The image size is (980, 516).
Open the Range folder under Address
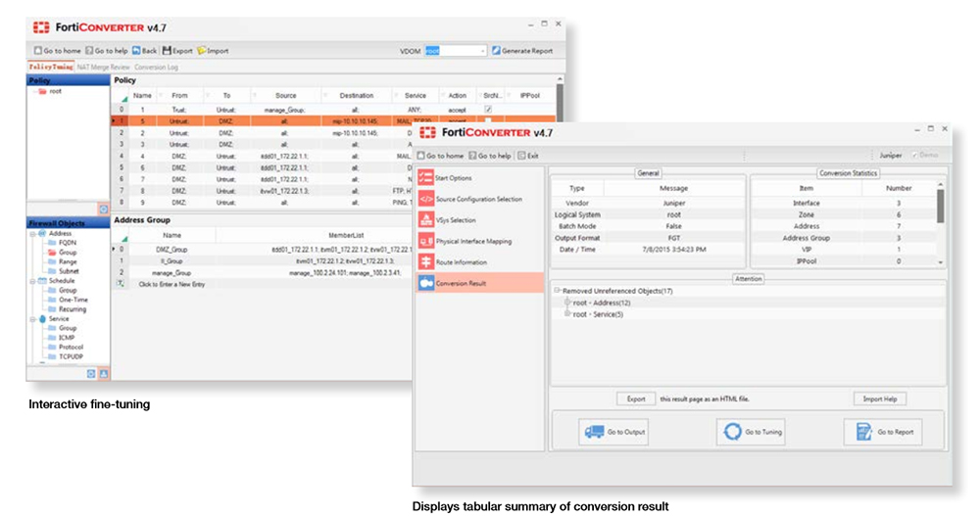click(63, 261)
